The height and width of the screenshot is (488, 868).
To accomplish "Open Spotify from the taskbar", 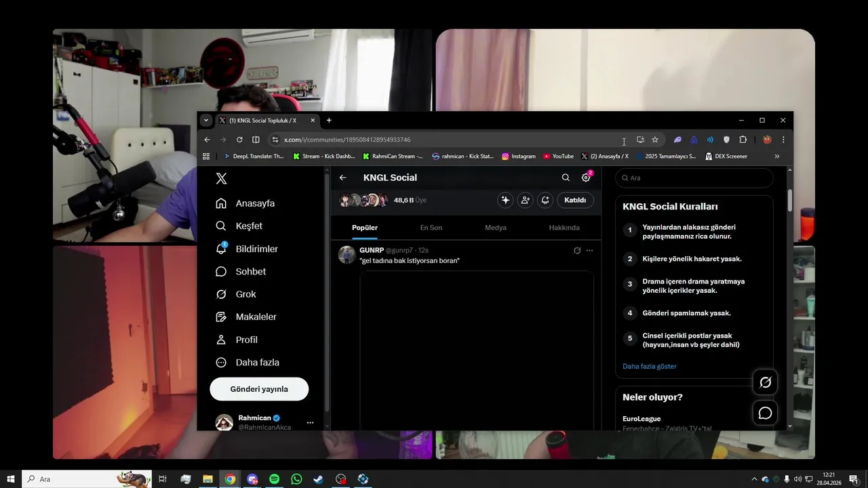I will pyautogui.click(x=274, y=479).
